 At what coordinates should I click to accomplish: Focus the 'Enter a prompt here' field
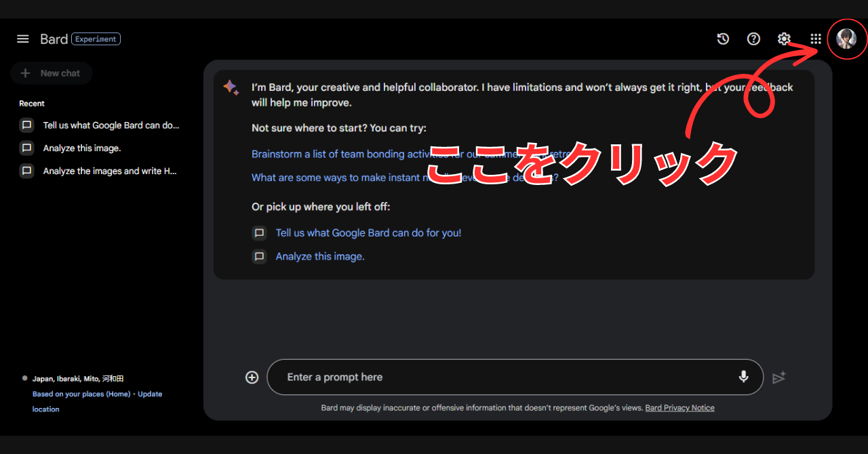click(515, 377)
